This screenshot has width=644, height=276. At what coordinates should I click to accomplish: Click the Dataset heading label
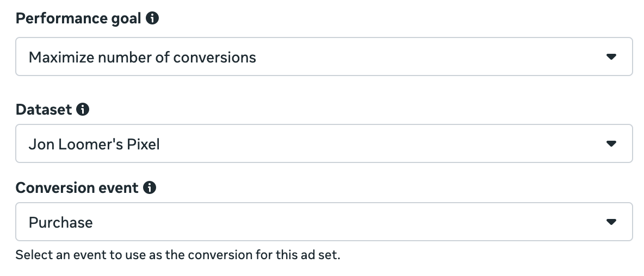(x=44, y=110)
